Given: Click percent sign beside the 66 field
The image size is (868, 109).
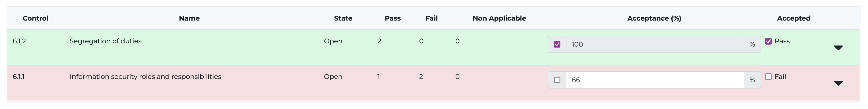Looking at the screenshot, I should click(x=752, y=80).
